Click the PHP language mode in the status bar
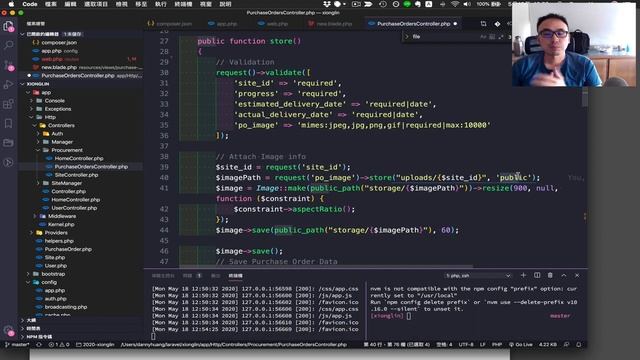Screen dimensions: 640x360 pos(497,344)
